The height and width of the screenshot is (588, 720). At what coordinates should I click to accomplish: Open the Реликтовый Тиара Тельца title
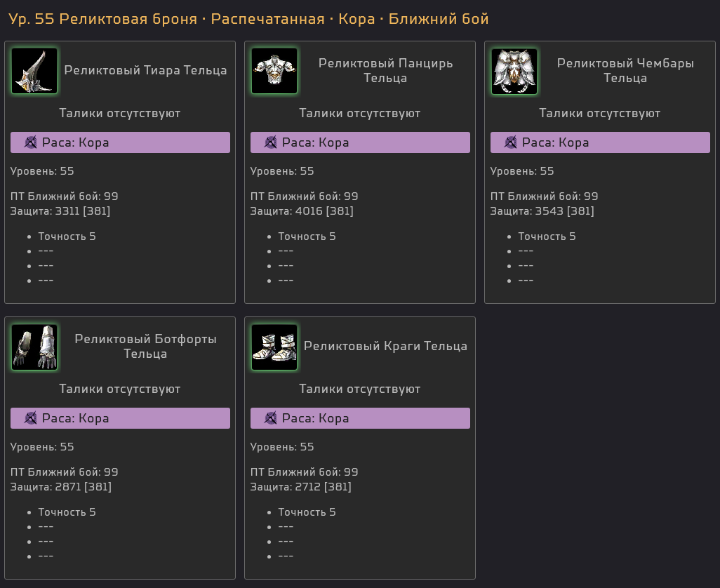click(145, 70)
